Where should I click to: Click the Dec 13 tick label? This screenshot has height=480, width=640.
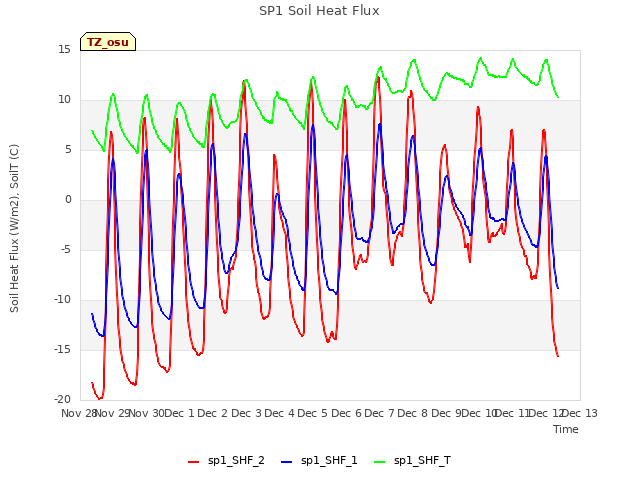(x=580, y=413)
